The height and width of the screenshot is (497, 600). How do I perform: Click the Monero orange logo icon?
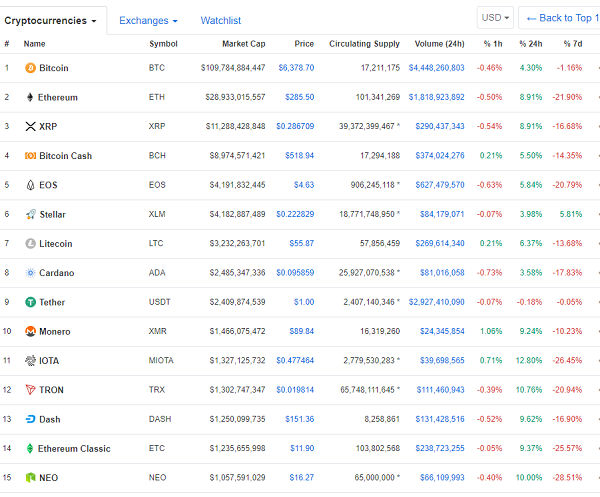pos(30,331)
